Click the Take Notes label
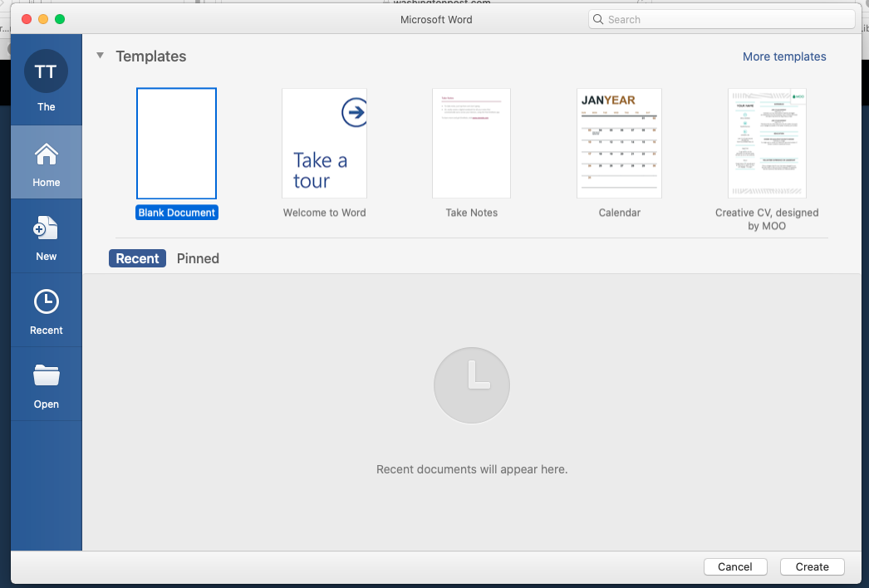 click(472, 213)
